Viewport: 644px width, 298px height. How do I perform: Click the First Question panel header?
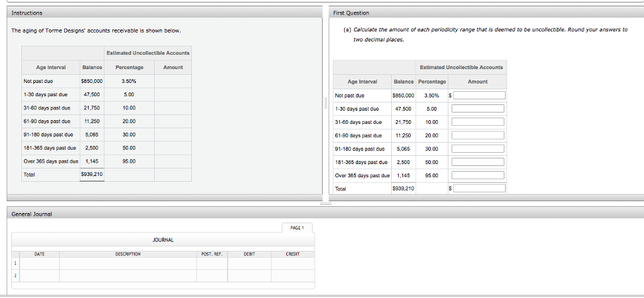(487, 13)
